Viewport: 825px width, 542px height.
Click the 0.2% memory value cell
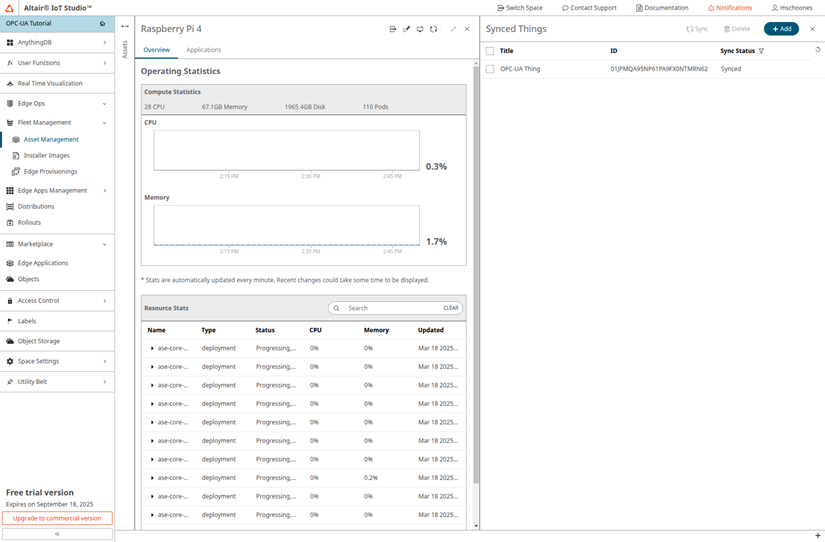370,478
